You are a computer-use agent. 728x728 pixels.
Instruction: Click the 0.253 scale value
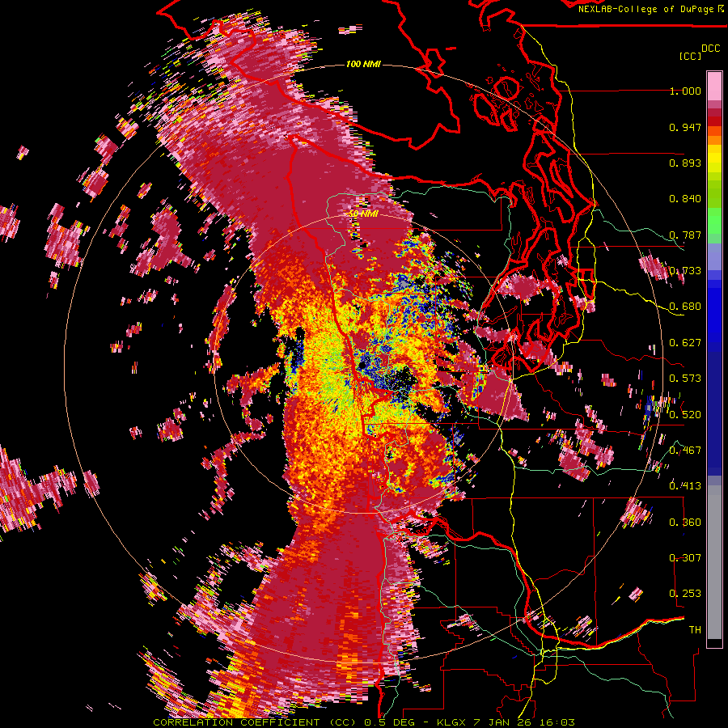coord(685,594)
